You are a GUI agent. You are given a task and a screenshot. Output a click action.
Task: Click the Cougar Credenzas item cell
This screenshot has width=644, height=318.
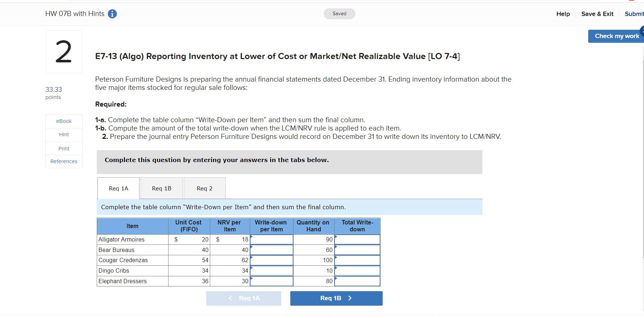click(133, 260)
